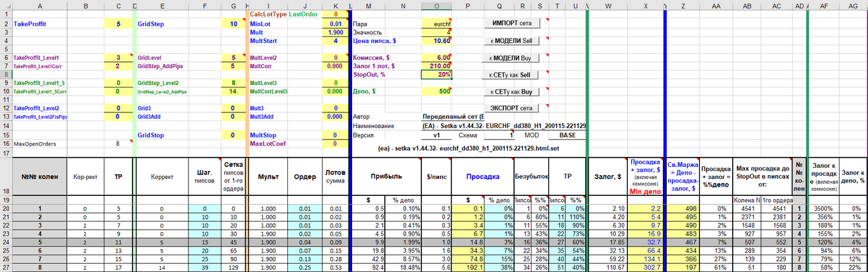Click the ИМПОРТ сета button
This screenshot has width=868, height=272.
[x=512, y=24]
